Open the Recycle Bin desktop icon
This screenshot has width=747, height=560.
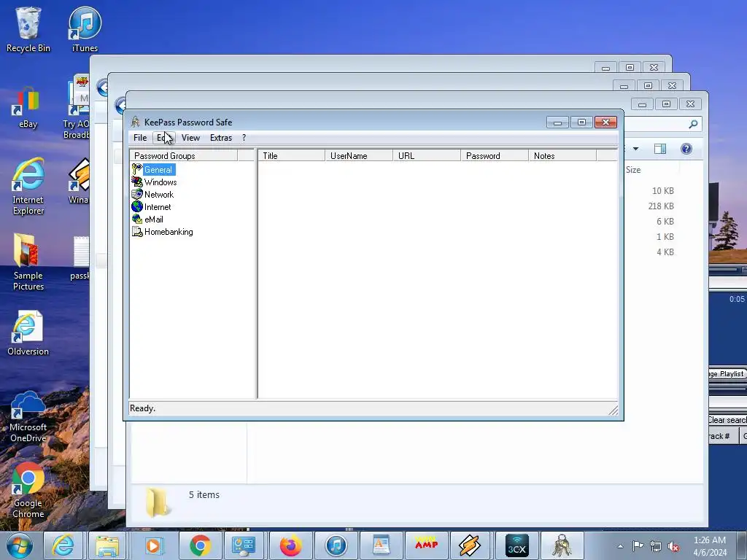coord(28,30)
